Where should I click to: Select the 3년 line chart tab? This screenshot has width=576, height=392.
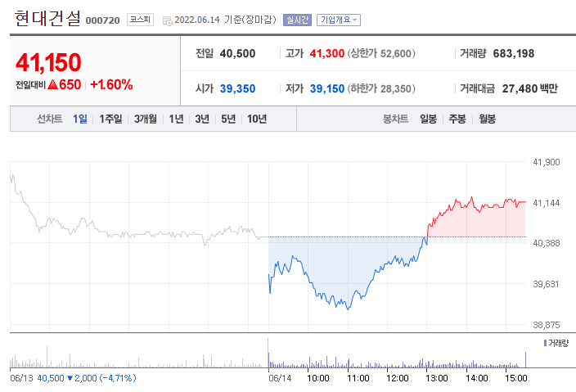[x=202, y=119]
